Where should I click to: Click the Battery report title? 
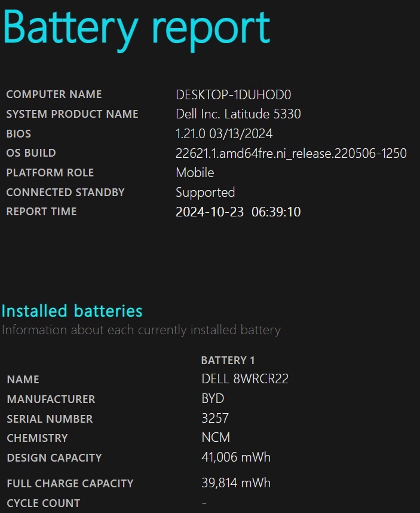(137, 29)
